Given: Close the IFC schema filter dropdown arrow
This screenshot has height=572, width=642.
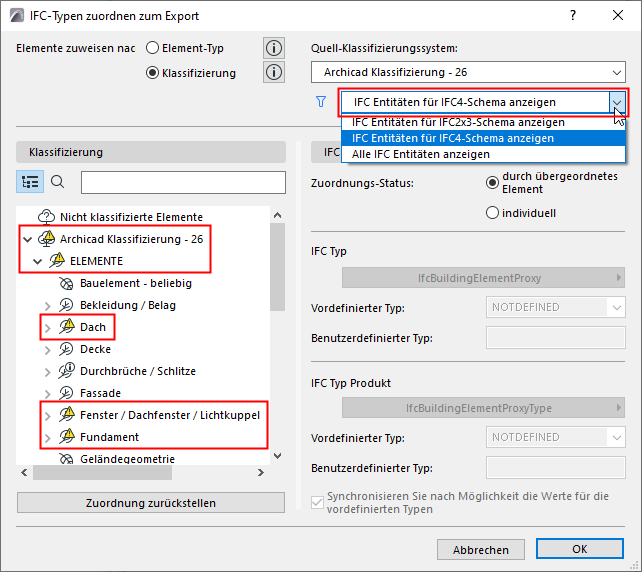Looking at the screenshot, I should (617, 102).
